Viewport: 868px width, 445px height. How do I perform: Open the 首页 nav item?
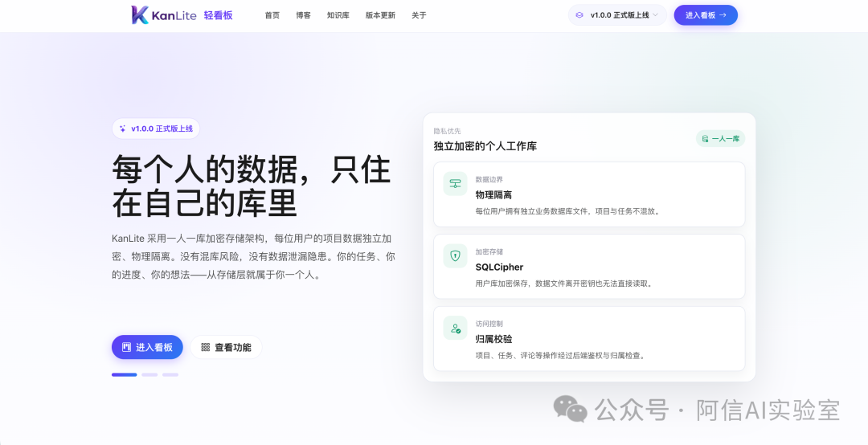[x=272, y=15]
